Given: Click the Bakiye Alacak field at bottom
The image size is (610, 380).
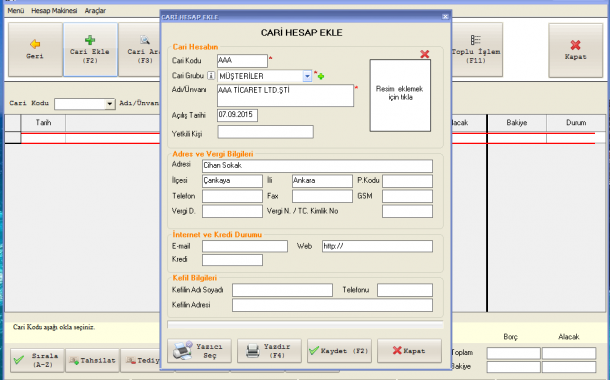Looking at the screenshot, I should 569,367.
